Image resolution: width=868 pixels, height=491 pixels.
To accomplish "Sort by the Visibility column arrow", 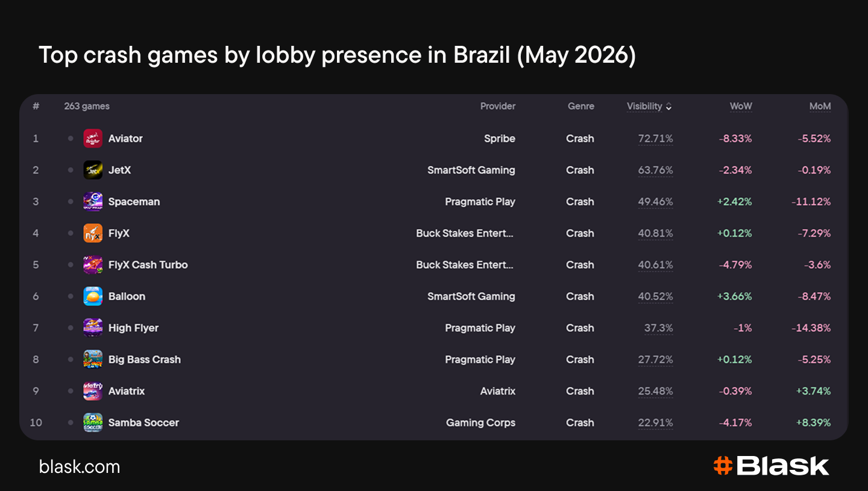I will pyautogui.click(x=668, y=107).
